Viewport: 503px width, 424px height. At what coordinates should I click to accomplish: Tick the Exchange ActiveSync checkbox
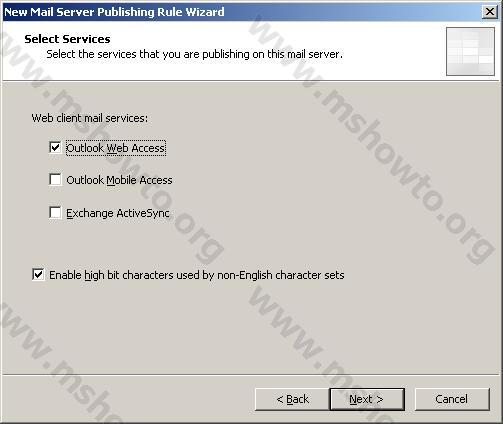pos(55,212)
